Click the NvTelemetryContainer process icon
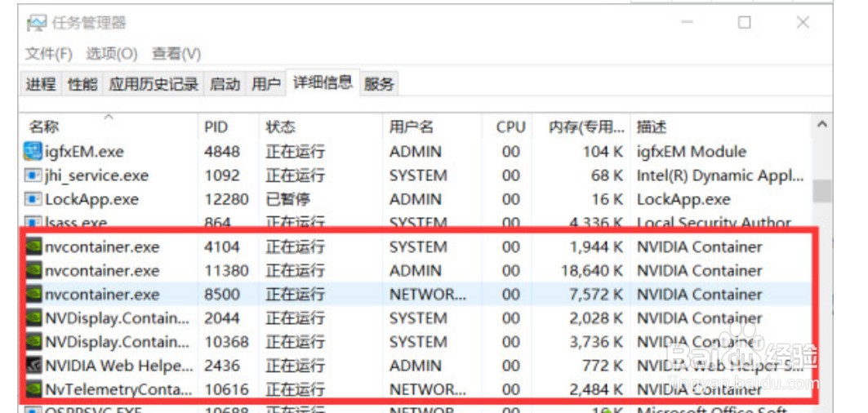The image size is (868, 413). (x=33, y=390)
